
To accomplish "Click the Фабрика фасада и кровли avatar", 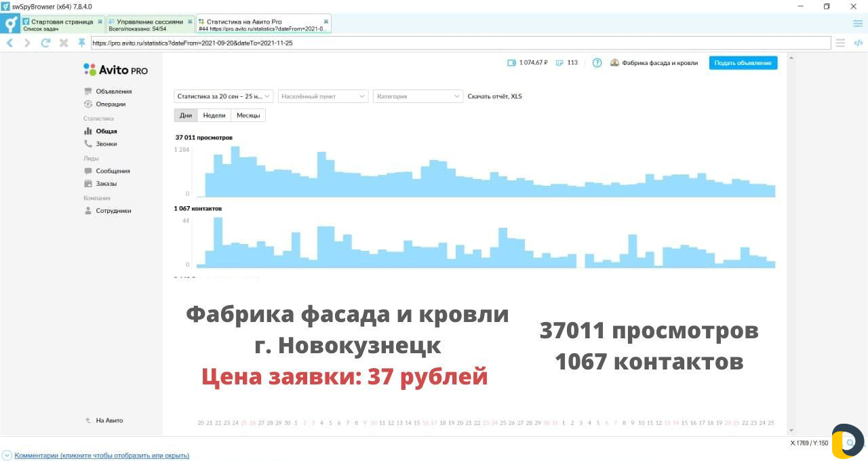I will tap(614, 63).
